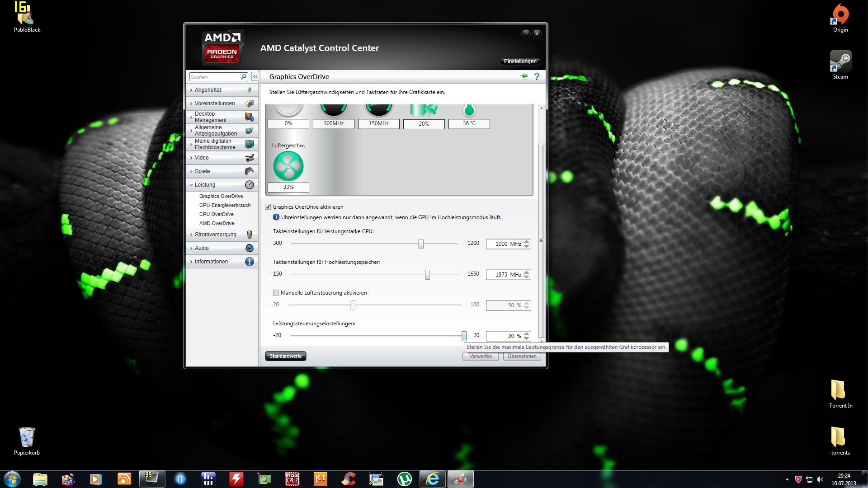Click the Steam desktop icon
Screen dimensions: 868x488
(840, 61)
